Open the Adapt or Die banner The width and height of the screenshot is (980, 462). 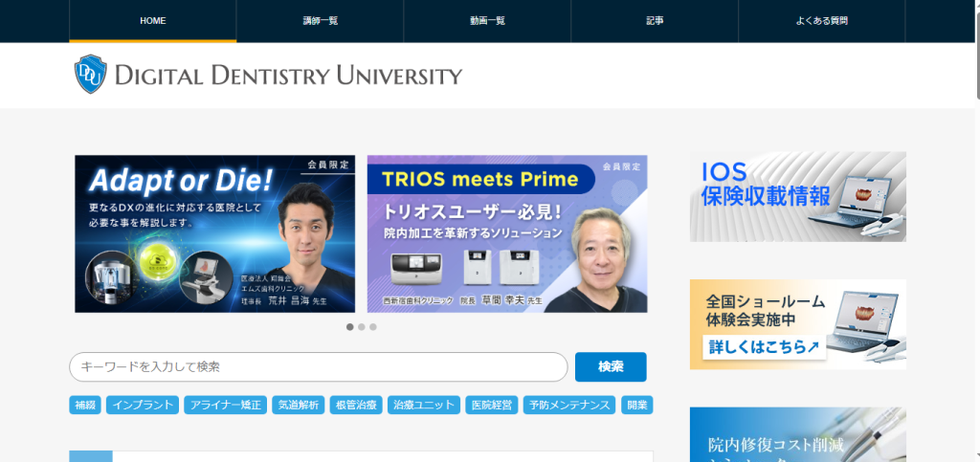pyautogui.click(x=214, y=233)
